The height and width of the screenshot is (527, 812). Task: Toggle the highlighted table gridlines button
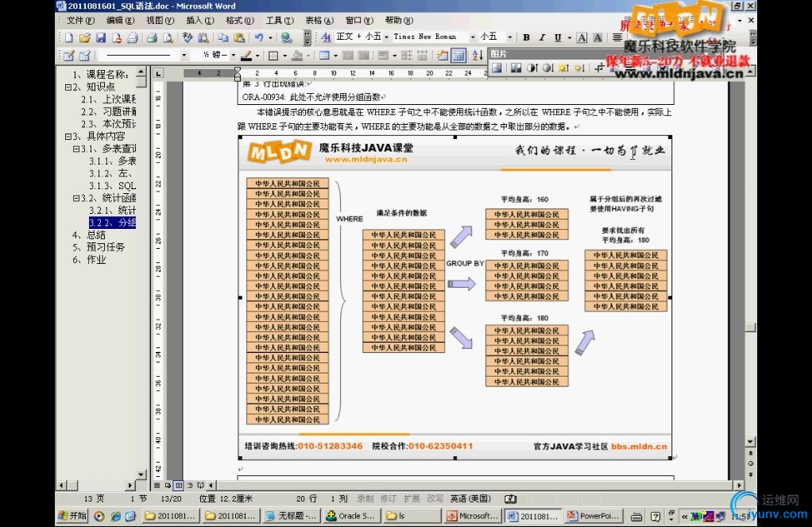[x=458, y=56]
